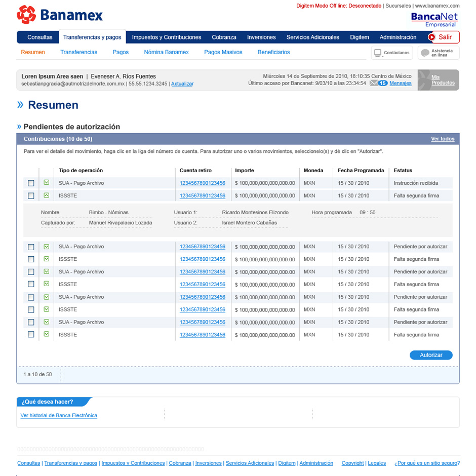
Task: Open ¿Por qué es un sitio seguro? link
Action: (427, 463)
